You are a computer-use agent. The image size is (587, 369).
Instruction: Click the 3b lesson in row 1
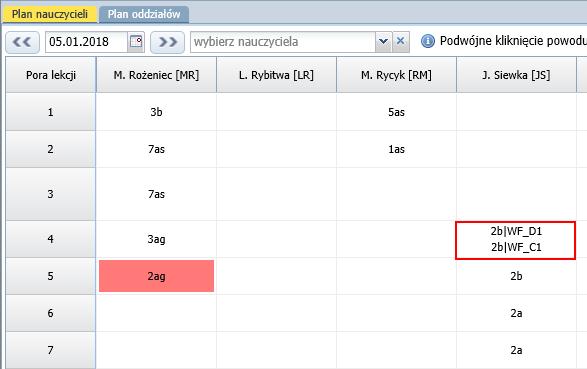(x=156, y=112)
